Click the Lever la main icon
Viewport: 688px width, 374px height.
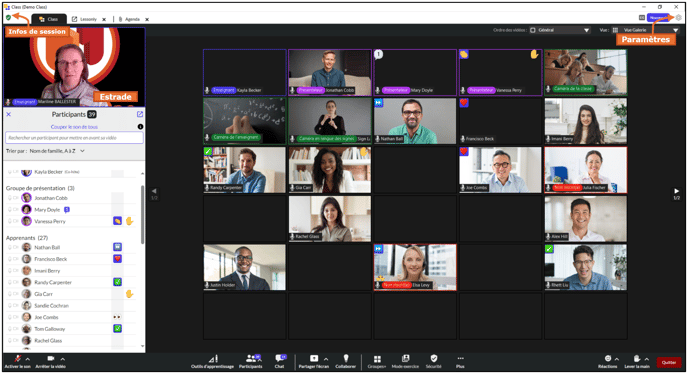click(637, 358)
